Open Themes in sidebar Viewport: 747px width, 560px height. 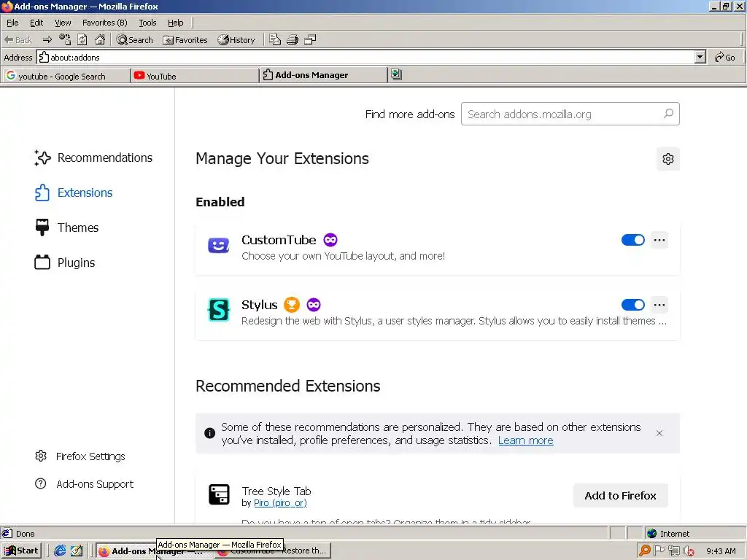[x=66, y=227]
